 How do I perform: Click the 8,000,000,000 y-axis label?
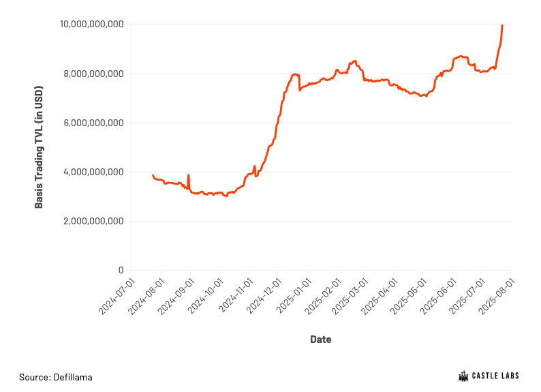(x=93, y=74)
